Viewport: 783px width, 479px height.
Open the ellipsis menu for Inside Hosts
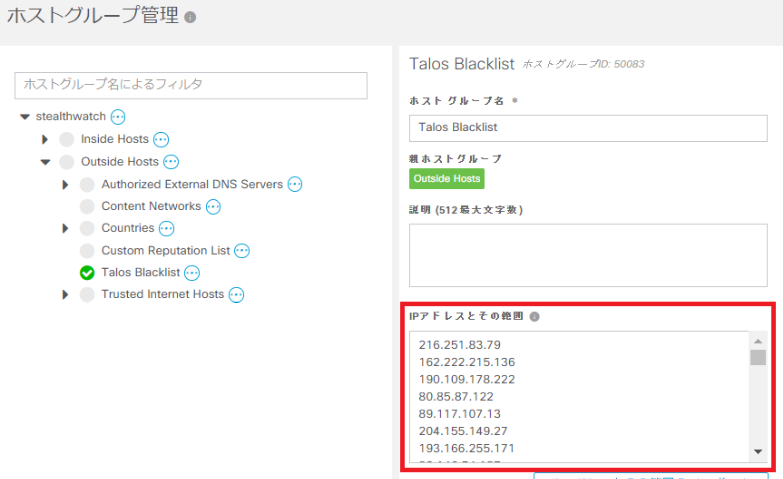tap(161, 140)
